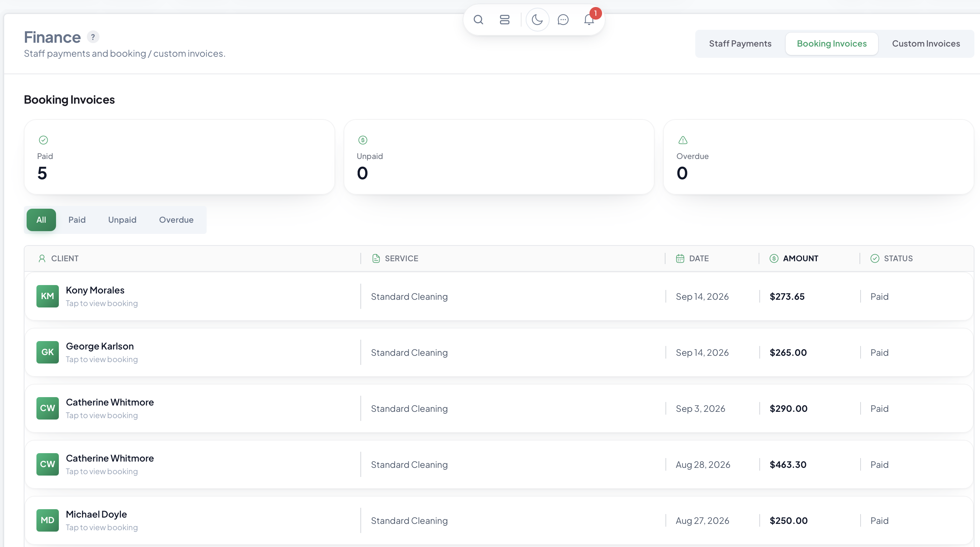Click the STATUS column header
This screenshot has width=980, height=547.
coord(898,259)
